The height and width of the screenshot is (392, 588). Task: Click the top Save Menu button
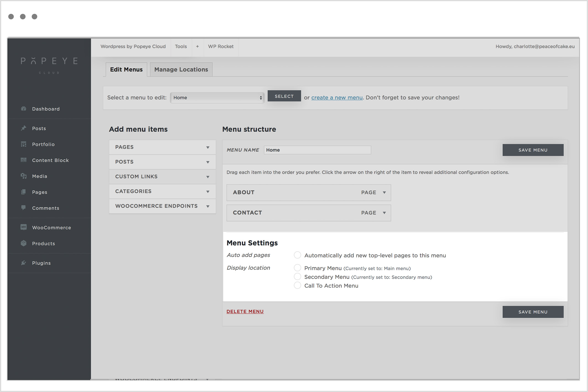tap(533, 150)
